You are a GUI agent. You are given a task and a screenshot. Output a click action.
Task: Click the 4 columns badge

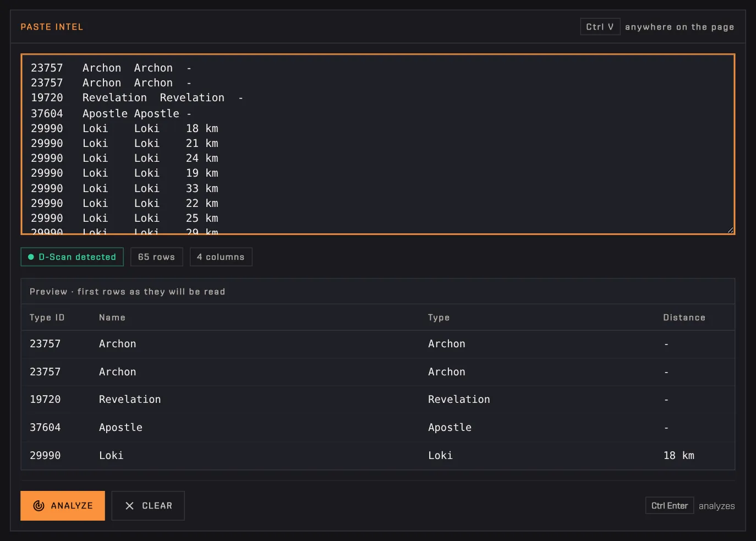click(x=221, y=257)
